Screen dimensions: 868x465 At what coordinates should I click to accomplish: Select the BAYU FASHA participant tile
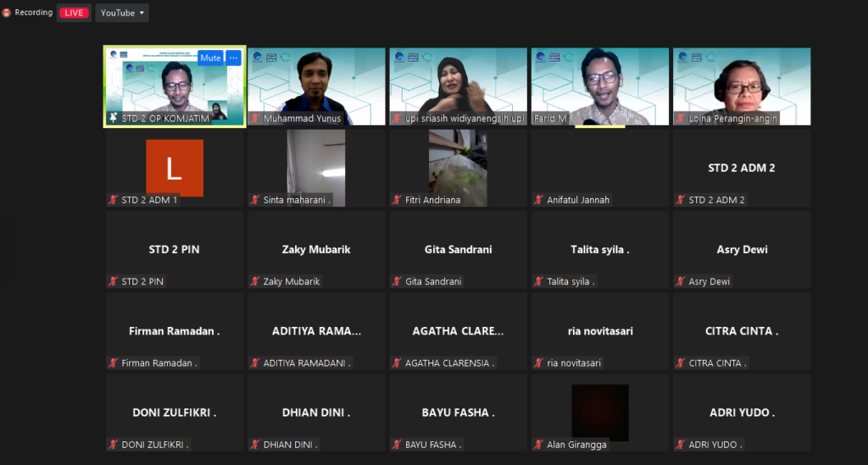458,413
